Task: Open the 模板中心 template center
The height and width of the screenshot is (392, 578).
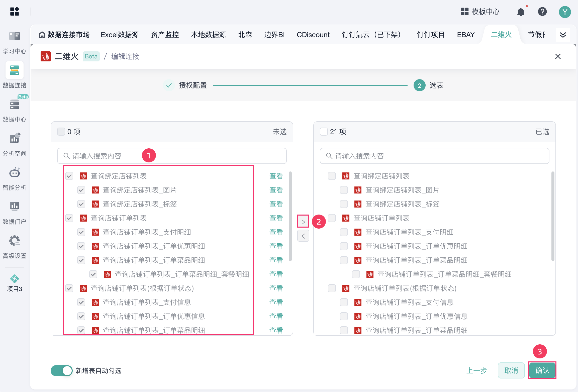Action: (x=480, y=12)
